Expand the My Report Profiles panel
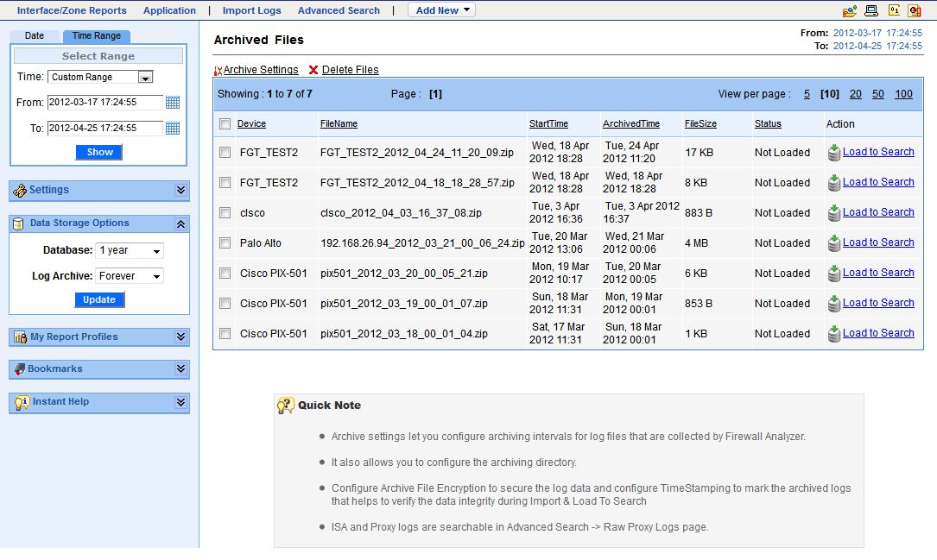937x560 pixels. 180,337
